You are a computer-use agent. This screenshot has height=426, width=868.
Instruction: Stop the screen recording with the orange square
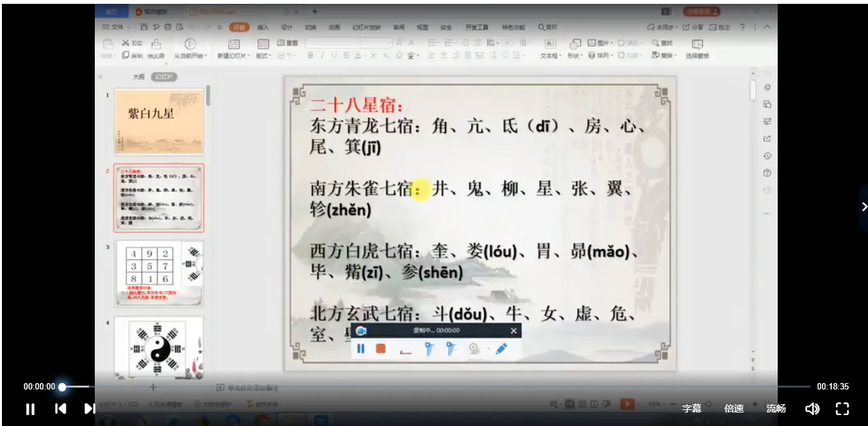click(381, 349)
